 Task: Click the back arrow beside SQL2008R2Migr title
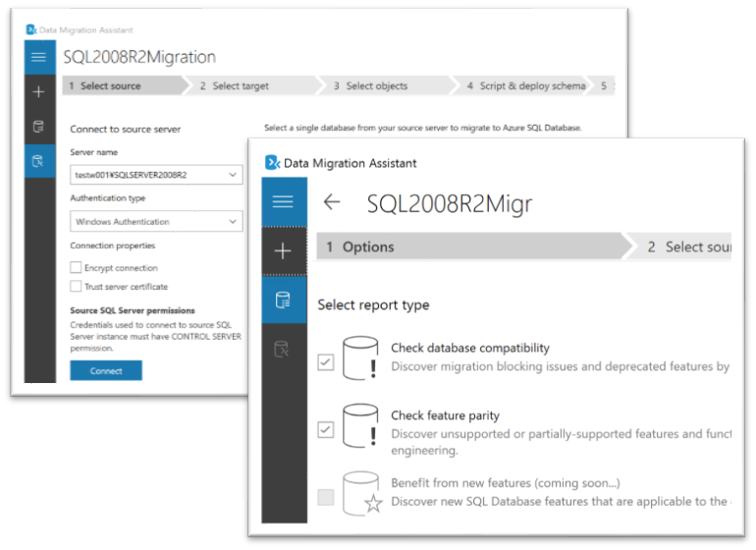coord(332,202)
